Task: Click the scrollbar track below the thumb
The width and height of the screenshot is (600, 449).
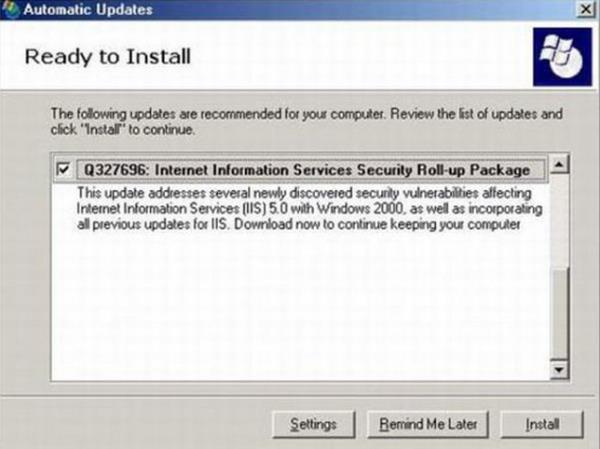Action: [560, 320]
